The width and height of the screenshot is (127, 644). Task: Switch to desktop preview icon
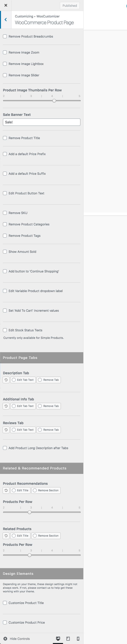58,638
